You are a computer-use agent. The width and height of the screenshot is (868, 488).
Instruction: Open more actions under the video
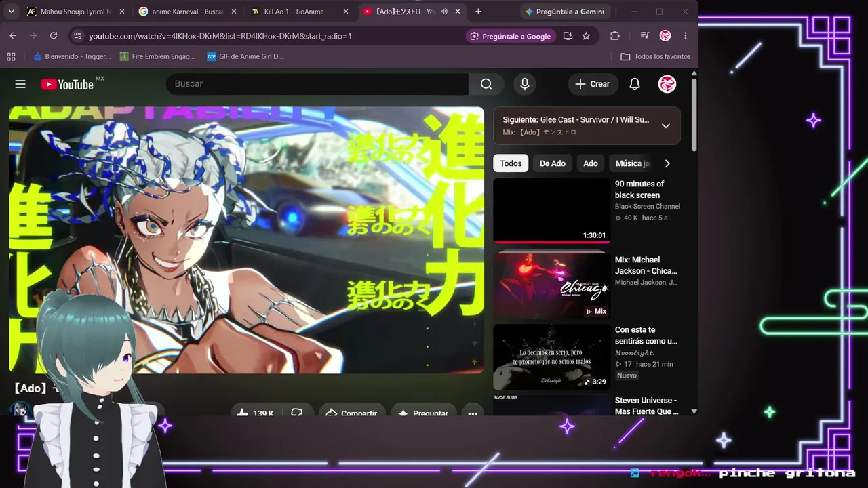tap(473, 412)
